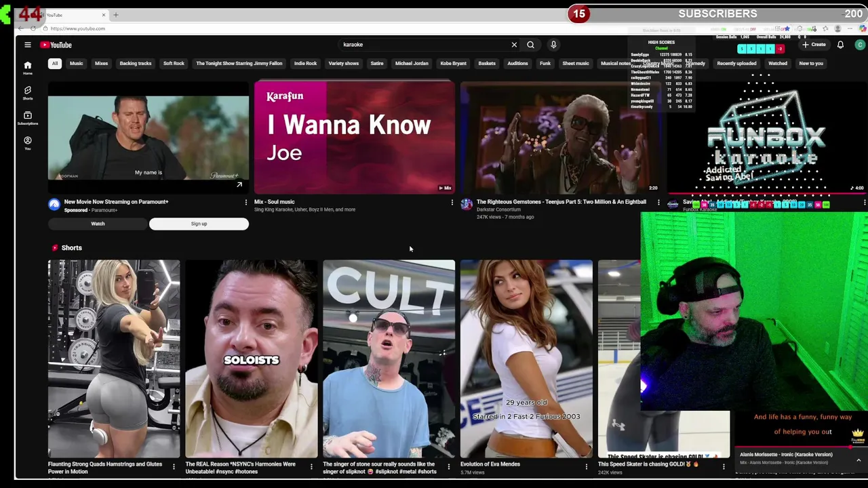
Task: Click Paramount+ sponsor channel avatar
Action: 54,205
